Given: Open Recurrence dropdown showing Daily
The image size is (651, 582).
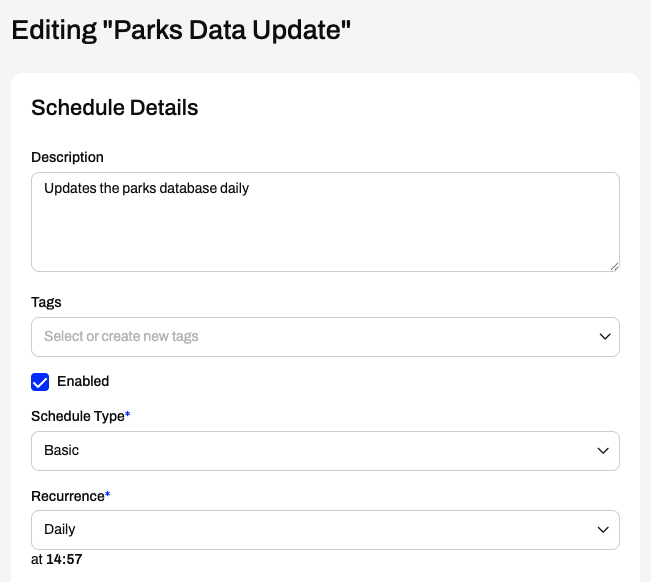Looking at the screenshot, I should [325, 530].
